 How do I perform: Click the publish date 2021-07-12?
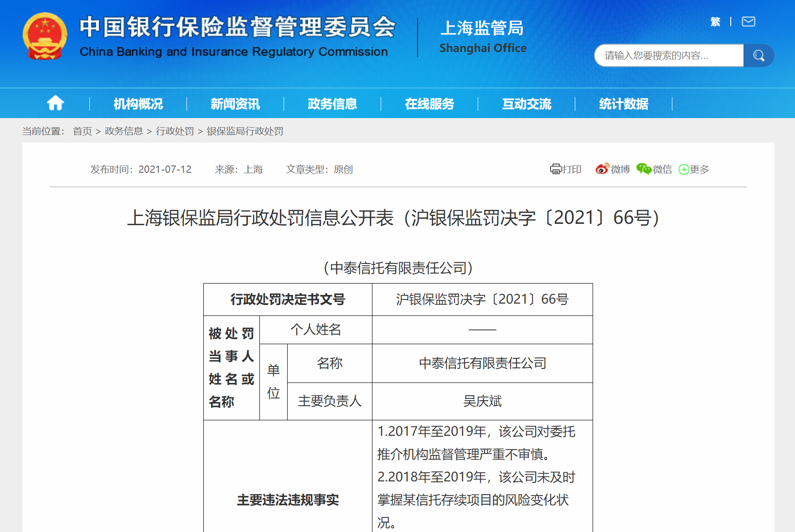tap(165, 170)
